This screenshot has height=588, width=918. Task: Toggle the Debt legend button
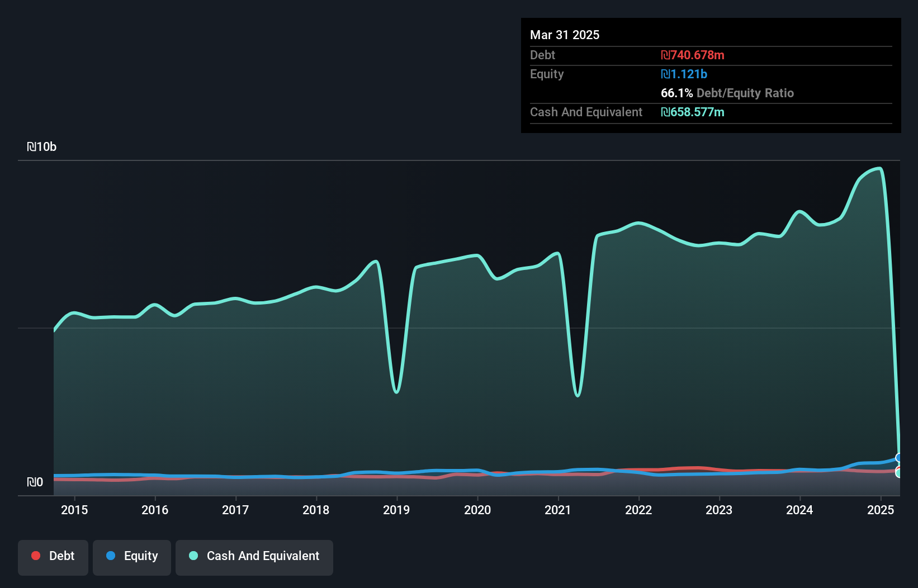click(53, 557)
